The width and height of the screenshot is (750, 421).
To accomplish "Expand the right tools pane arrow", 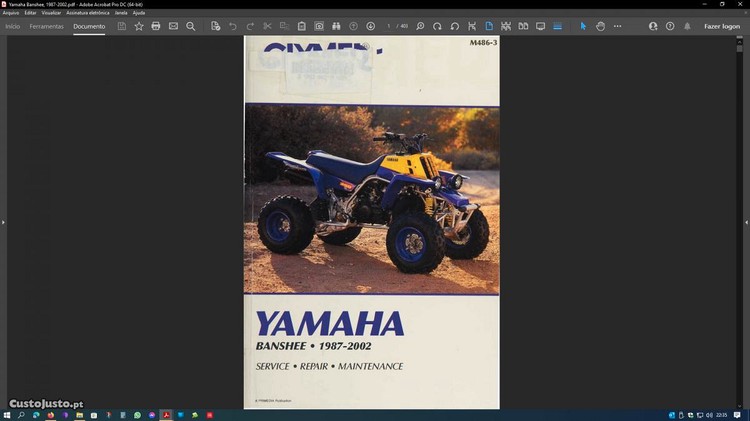I will click(x=746, y=222).
